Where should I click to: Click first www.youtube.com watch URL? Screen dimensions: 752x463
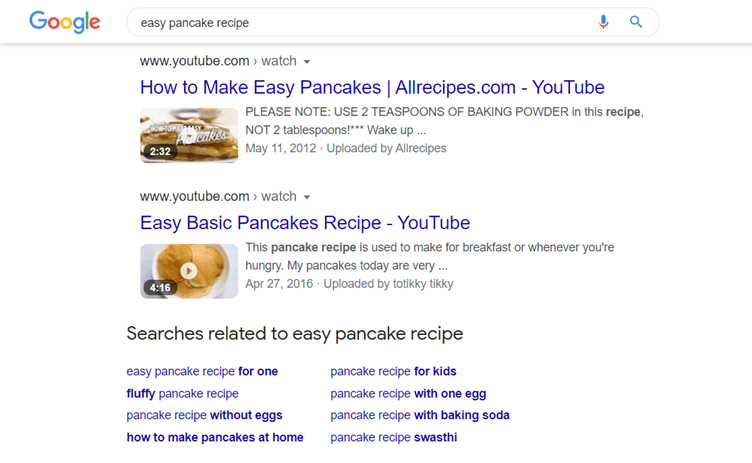(218, 61)
